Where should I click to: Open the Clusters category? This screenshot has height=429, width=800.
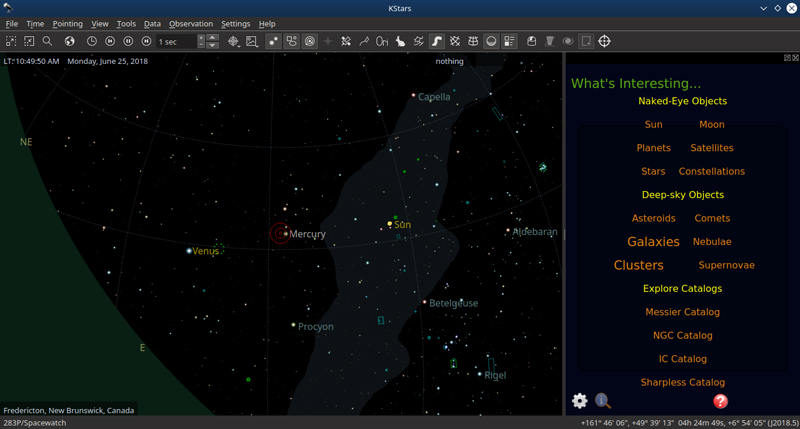639,265
